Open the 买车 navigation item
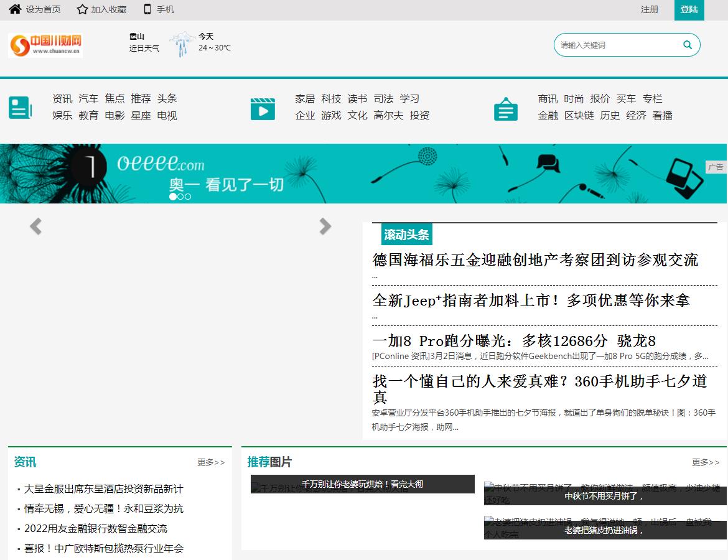The width and height of the screenshot is (728, 560). (627, 98)
